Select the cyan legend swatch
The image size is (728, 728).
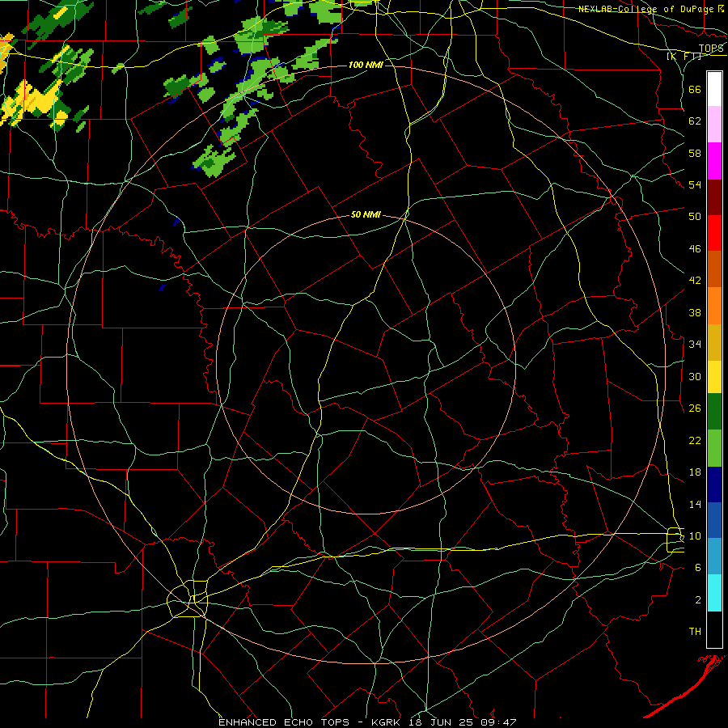(714, 593)
